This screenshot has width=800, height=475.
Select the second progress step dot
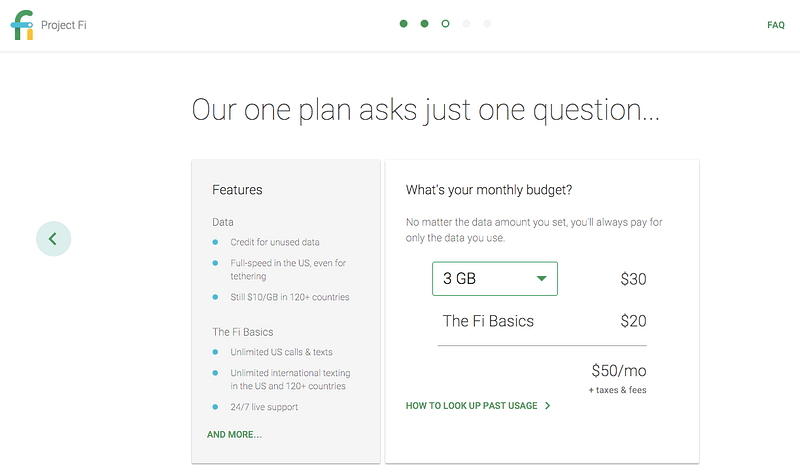[x=424, y=23]
